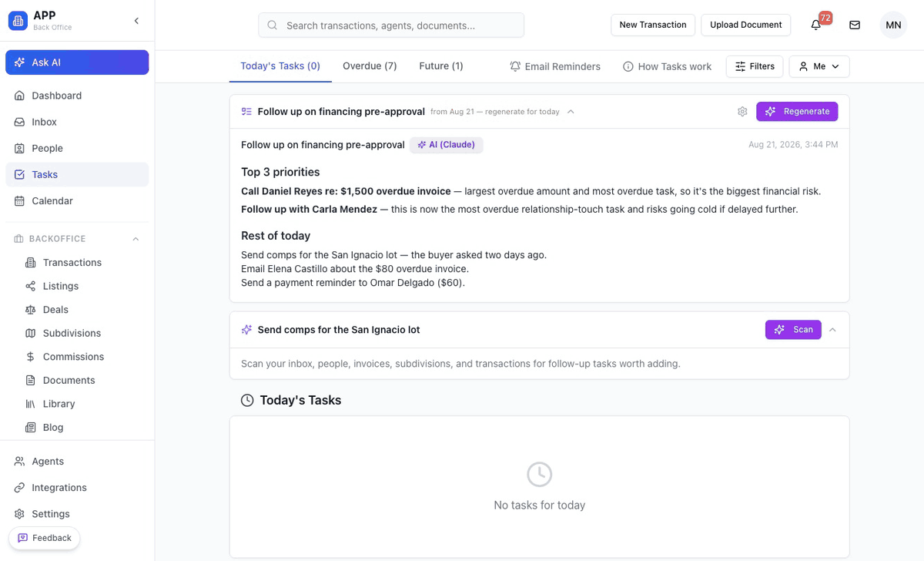Click the 'No tasks for today' message

coord(540,506)
